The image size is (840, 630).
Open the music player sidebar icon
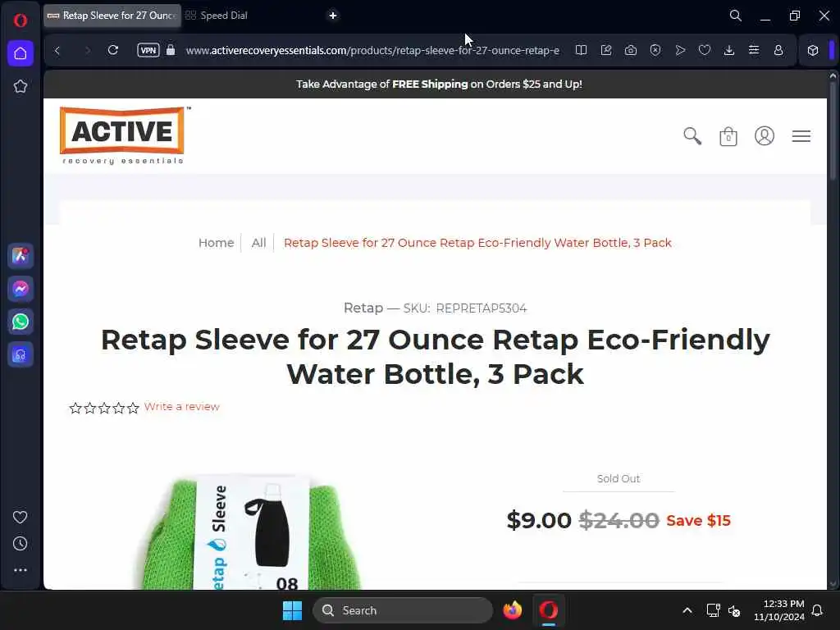pyautogui.click(x=21, y=354)
